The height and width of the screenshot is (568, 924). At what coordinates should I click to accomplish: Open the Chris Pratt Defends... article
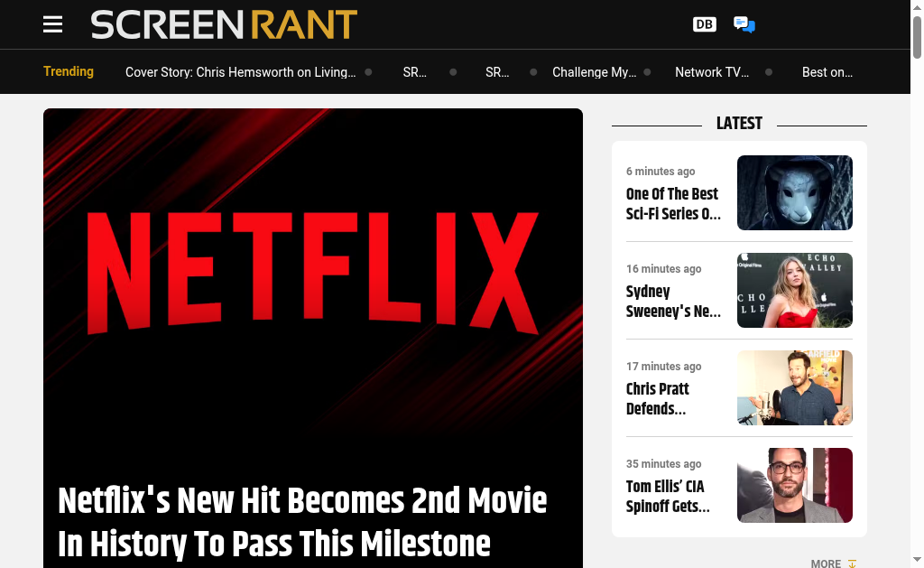pos(657,399)
